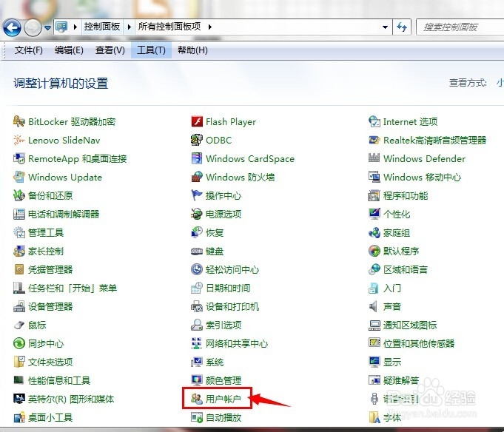The image size is (504, 432).
Task: Click 网络和共享中心 icon
Action: (x=197, y=343)
